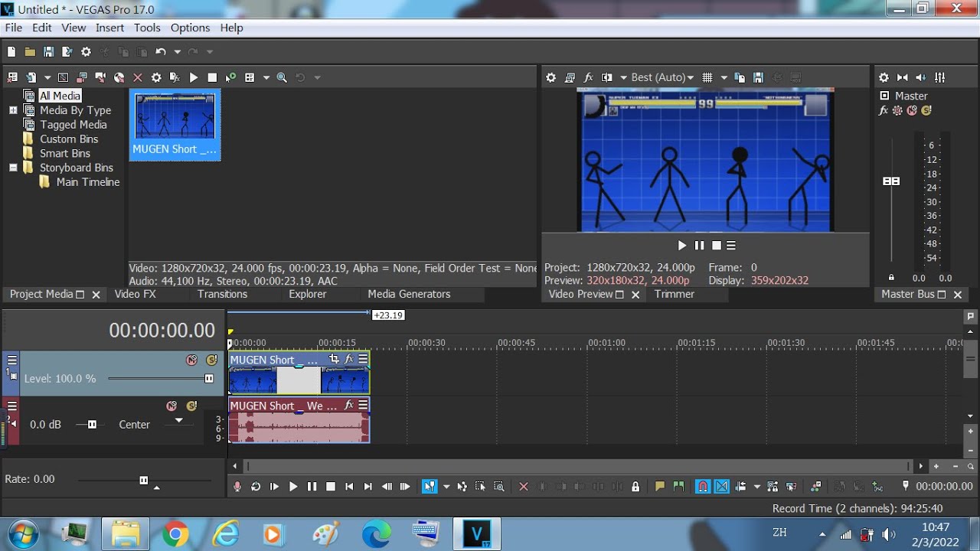Viewport: 980px width, 551px height.
Task: Open the Views dropdown arrow in Project Media
Action: (266, 77)
